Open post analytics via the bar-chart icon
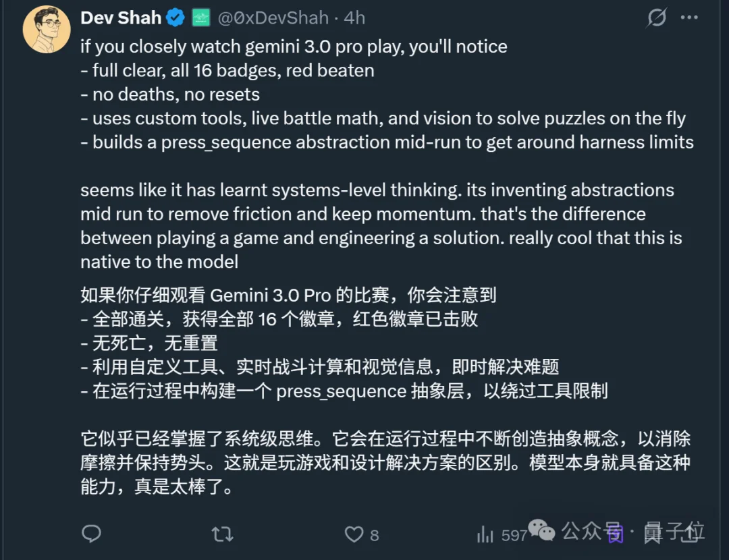729x560 pixels. (x=485, y=534)
